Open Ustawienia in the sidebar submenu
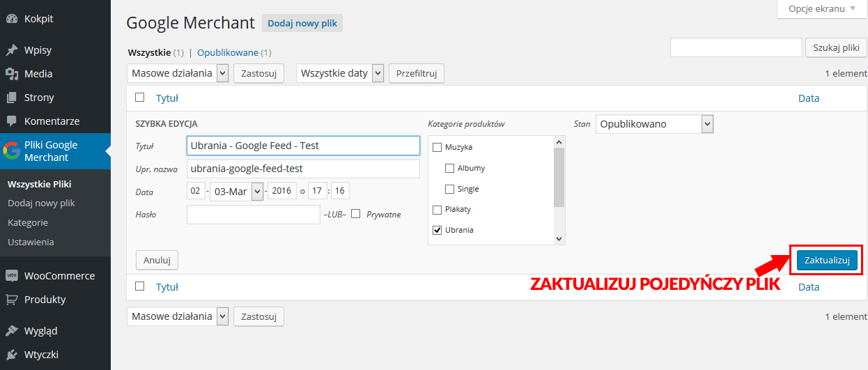The width and height of the screenshot is (868, 370). pyautogui.click(x=31, y=242)
